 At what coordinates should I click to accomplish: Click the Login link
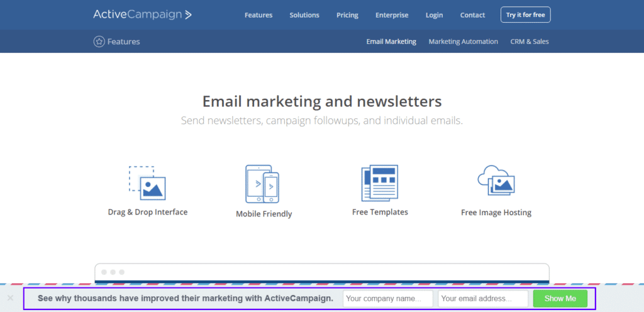coord(434,15)
